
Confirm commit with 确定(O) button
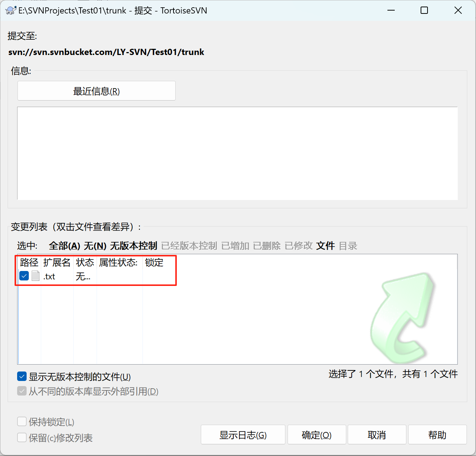[x=317, y=435]
